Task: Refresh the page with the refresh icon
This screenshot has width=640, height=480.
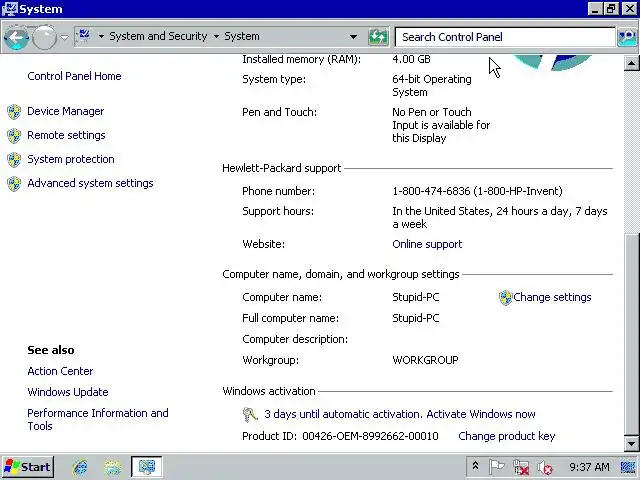Action: tap(378, 37)
